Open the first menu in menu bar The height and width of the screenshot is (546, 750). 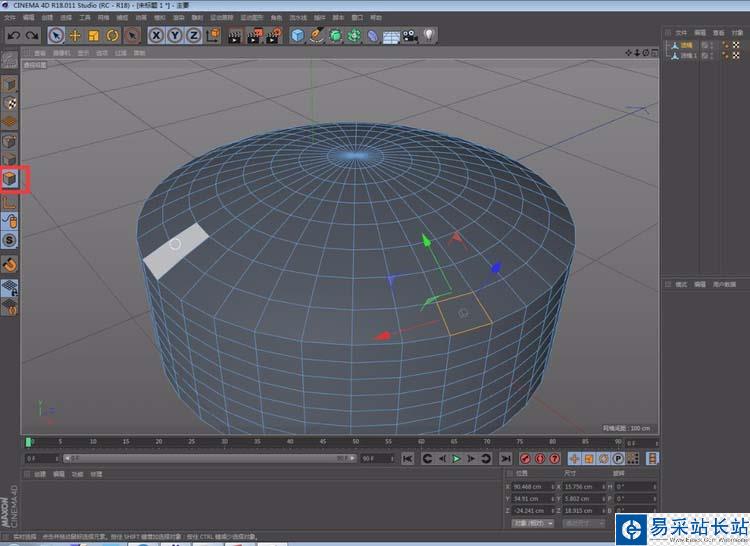(10, 18)
